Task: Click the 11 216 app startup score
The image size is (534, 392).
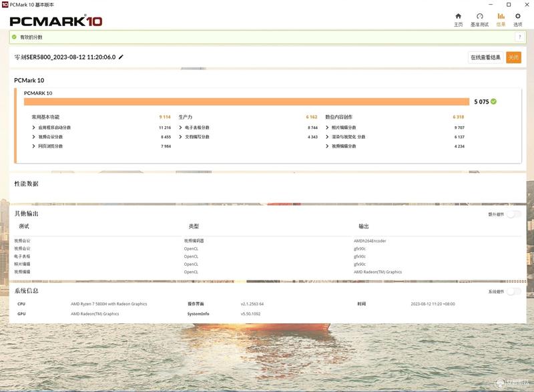Action: pos(165,128)
